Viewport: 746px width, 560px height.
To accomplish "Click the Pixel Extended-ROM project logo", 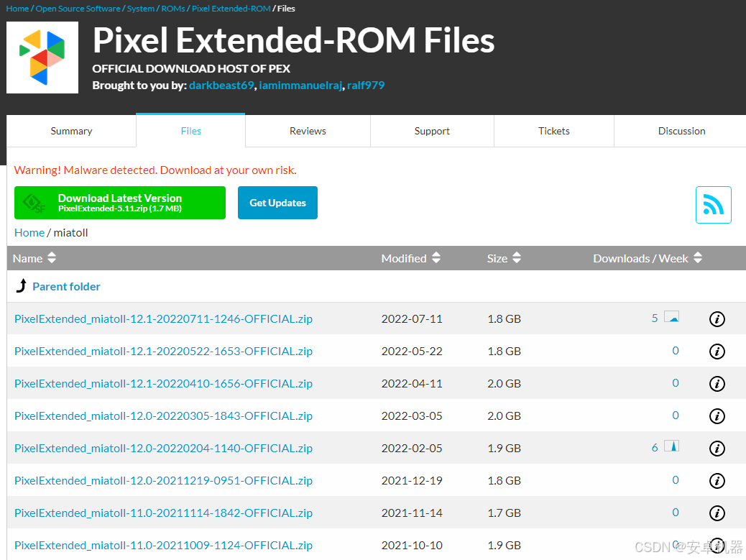I will tap(42, 58).
